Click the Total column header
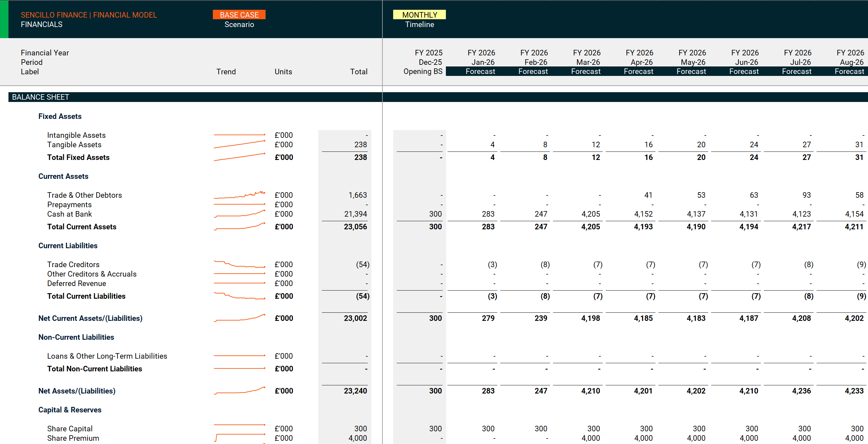 pyautogui.click(x=359, y=72)
